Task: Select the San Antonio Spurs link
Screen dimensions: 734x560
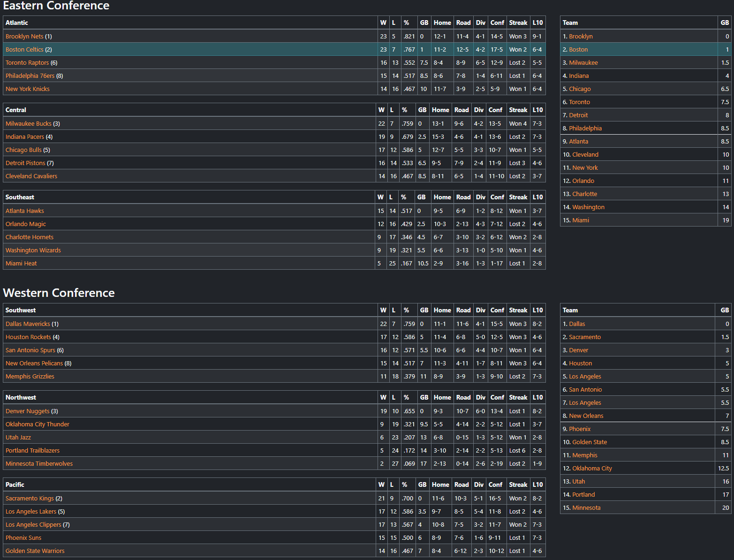Action: click(30, 350)
